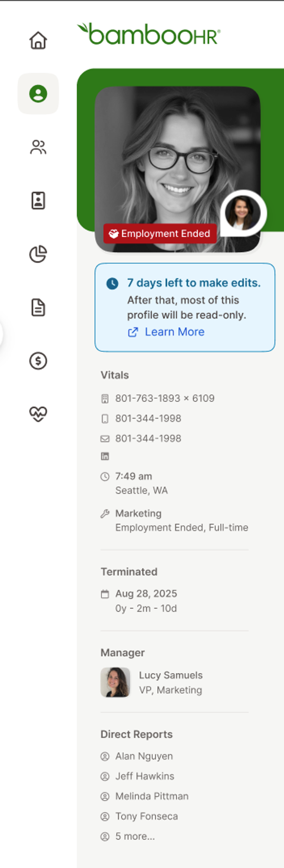Screen dimensions: 284x868
Task: Click the wrench icon beside Marketing
Action: [105, 513]
